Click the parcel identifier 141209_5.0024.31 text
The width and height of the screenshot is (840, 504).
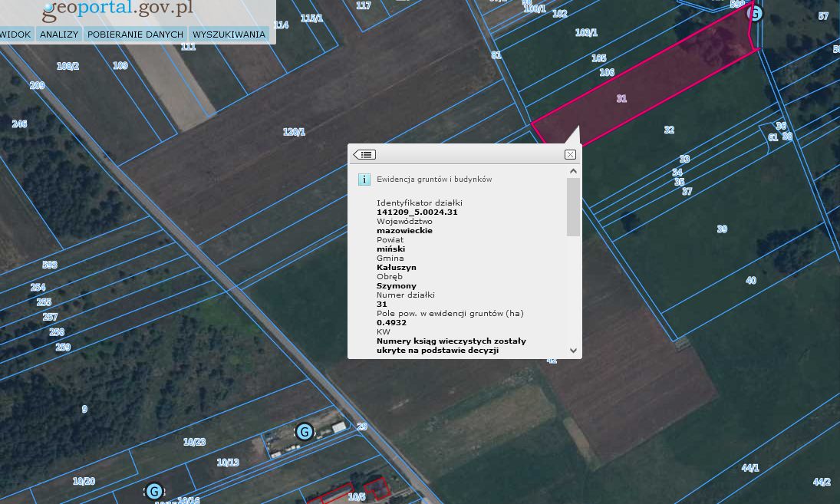pyautogui.click(x=417, y=212)
